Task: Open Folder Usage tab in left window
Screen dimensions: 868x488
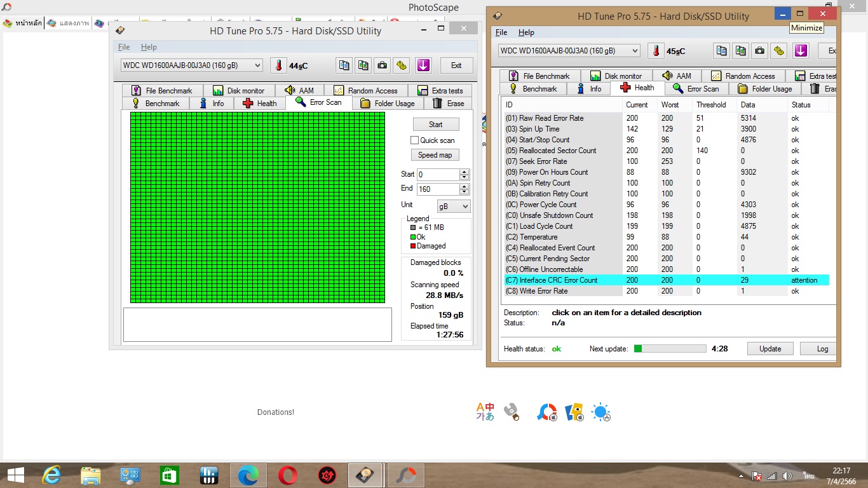Action: (x=387, y=104)
